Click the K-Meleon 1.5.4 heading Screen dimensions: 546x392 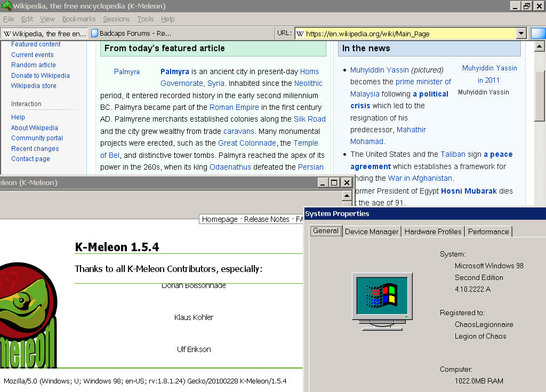click(117, 247)
